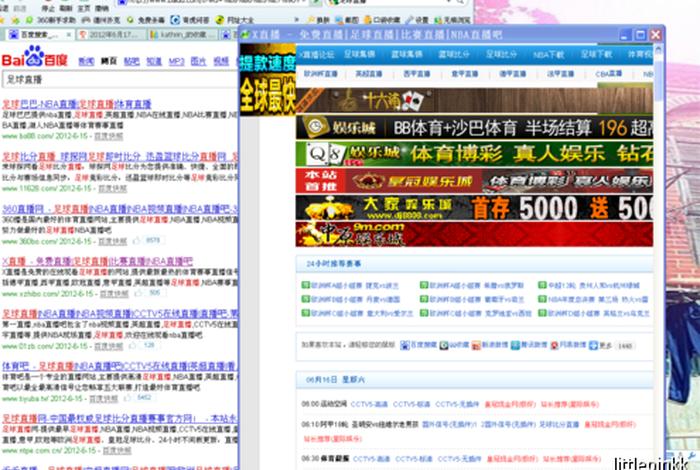The width and height of the screenshot is (700, 470).
Task: Switch to the 2012年6月17 browser tab
Action: pyautogui.click(x=111, y=34)
